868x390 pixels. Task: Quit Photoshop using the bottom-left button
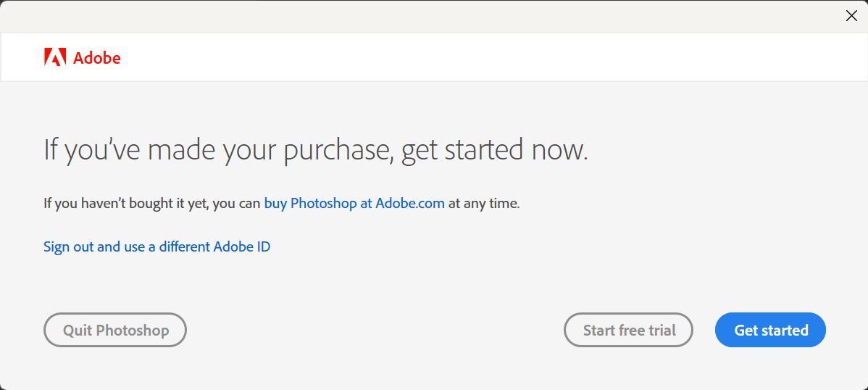tap(115, 331)
